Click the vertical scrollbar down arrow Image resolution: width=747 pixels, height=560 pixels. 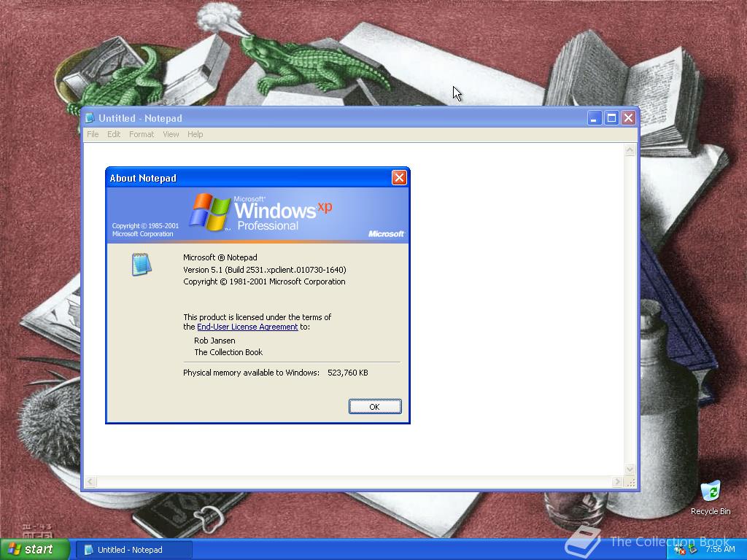(630, 469)
